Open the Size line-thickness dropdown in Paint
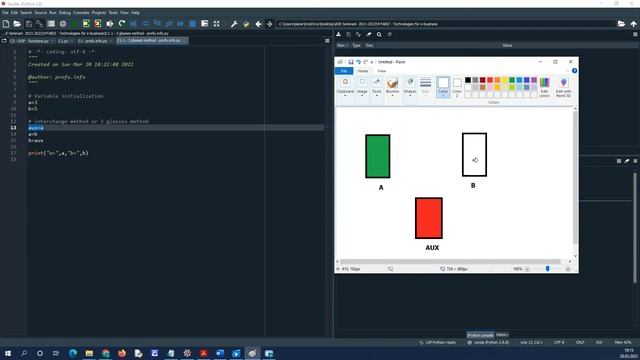 click(425, 86)
